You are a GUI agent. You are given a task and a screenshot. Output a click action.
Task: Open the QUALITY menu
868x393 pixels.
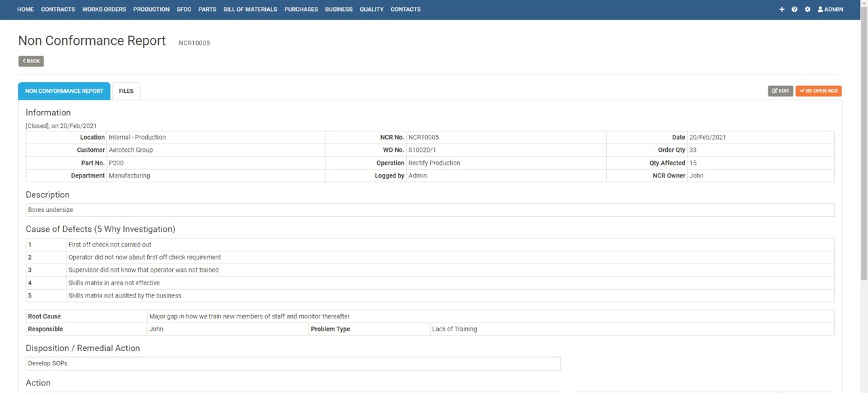pyautogui.click(x=371, y=9)
